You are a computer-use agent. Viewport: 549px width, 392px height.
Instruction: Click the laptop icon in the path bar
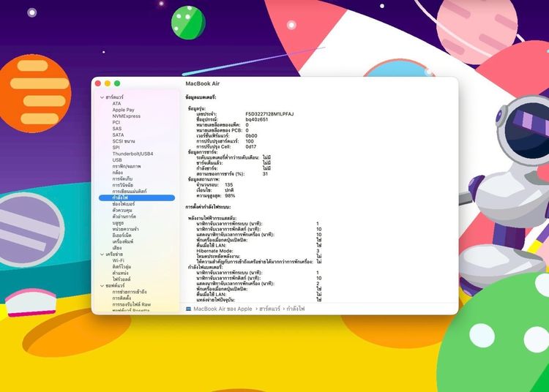click(x=188, y=309)
